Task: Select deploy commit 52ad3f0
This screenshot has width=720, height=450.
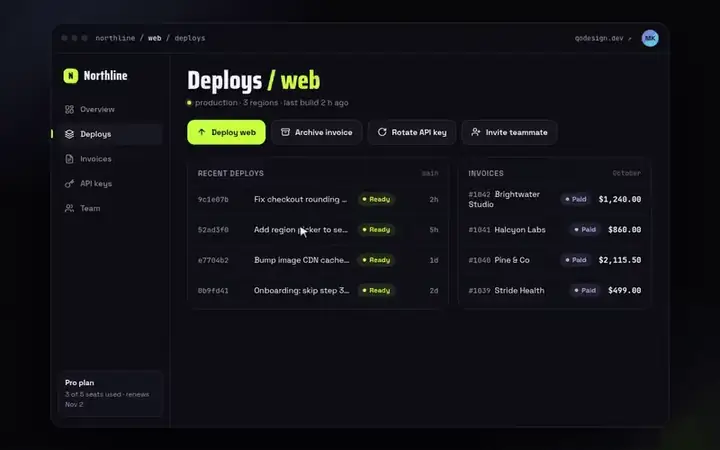Action: point(213,230)
